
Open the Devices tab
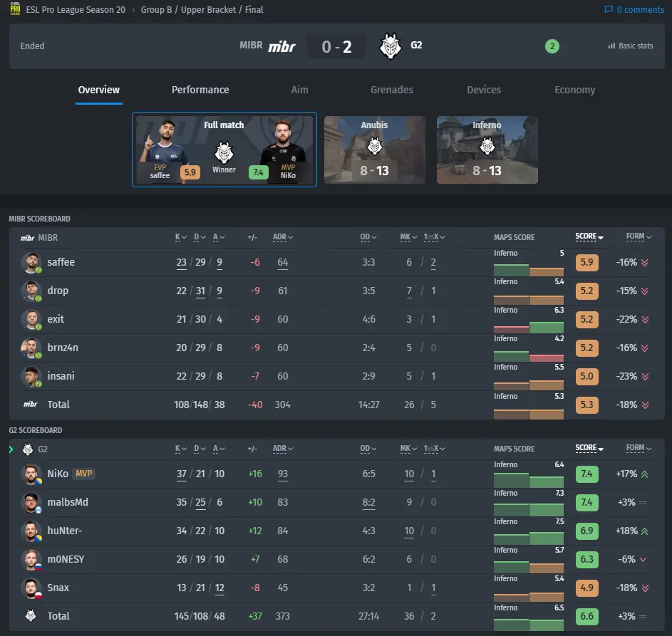pos(484,90)
